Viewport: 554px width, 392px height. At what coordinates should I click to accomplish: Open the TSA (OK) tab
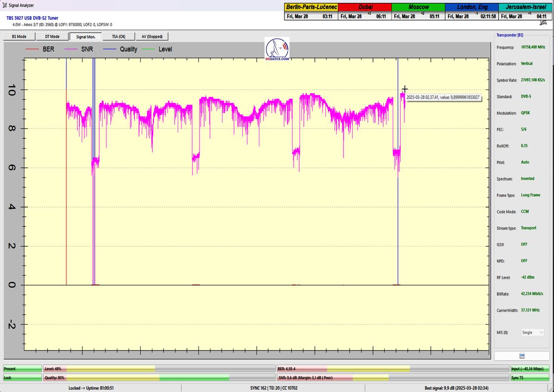point(118,36)
